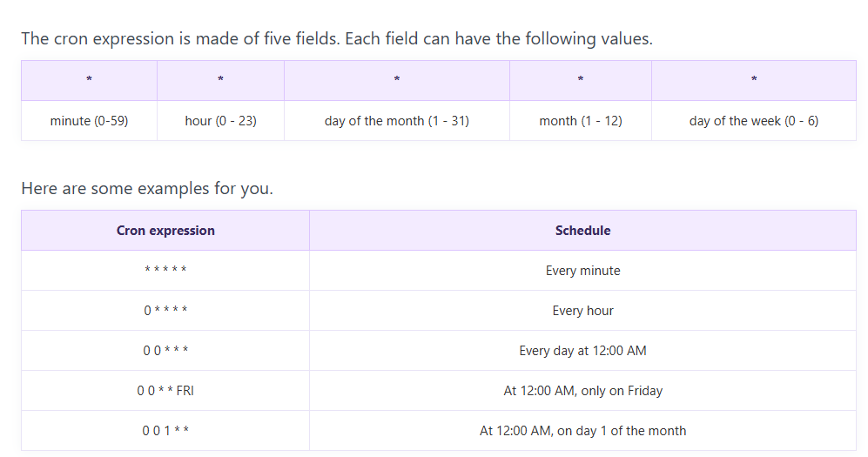
Task: Click the "Here are some examples for you" text
Action: coord(147,188)
